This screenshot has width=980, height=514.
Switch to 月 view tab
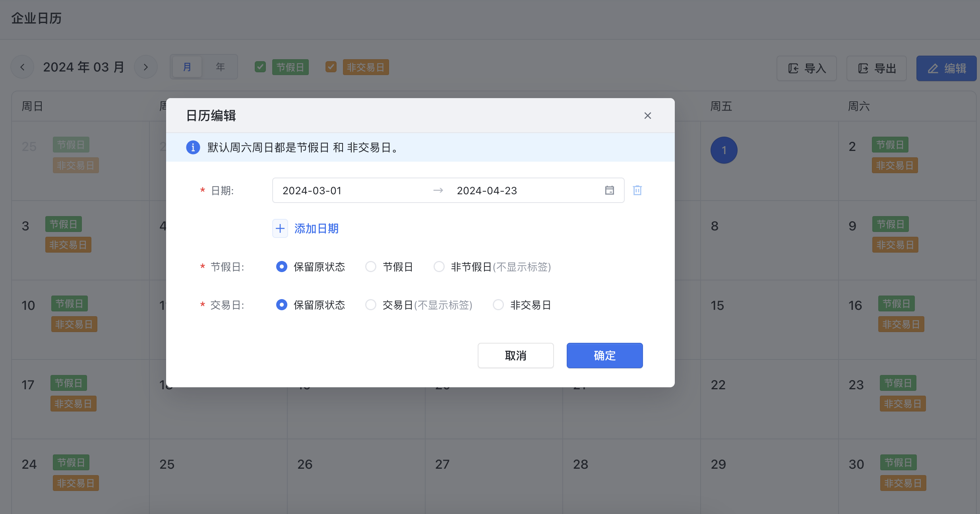(187, 67)
